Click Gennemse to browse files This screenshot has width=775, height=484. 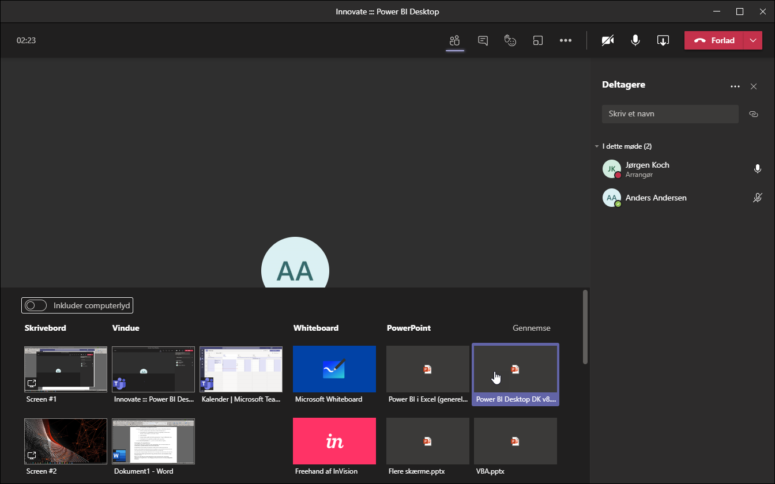point(531,328)
